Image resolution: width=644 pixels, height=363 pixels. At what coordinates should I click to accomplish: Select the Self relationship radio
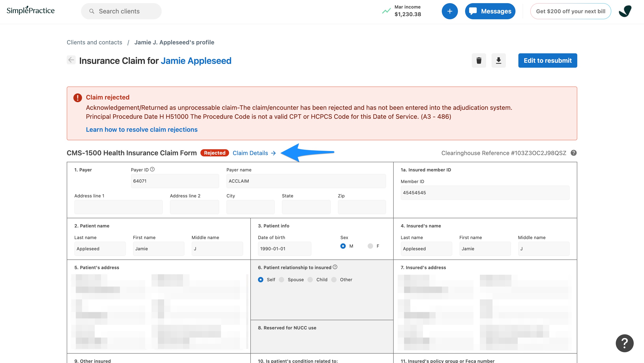(260, 279)
